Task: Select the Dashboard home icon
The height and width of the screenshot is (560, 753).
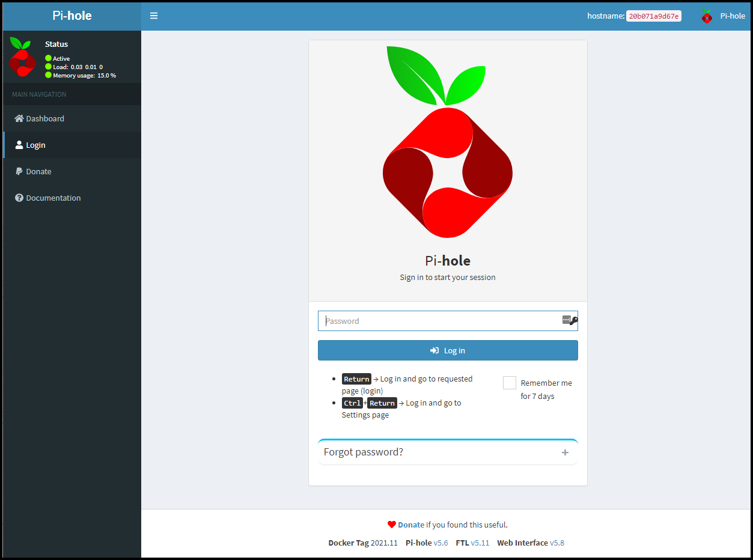Action: click(x=19, y=118)
